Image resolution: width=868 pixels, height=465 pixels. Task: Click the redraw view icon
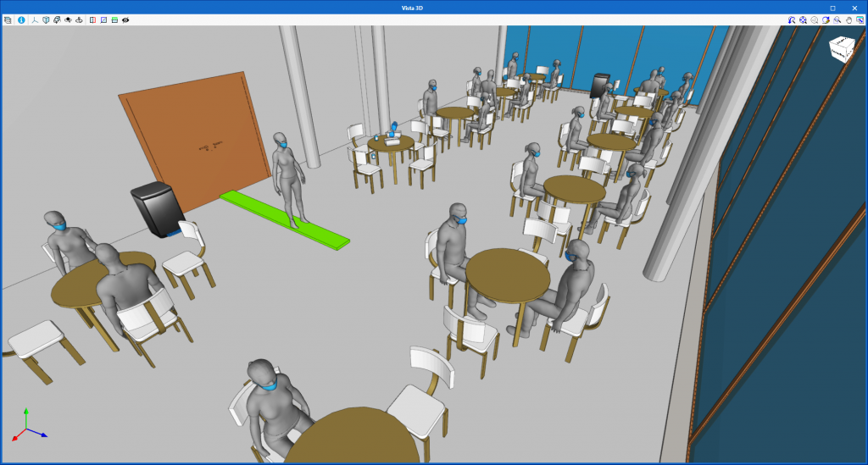(826, 20)
